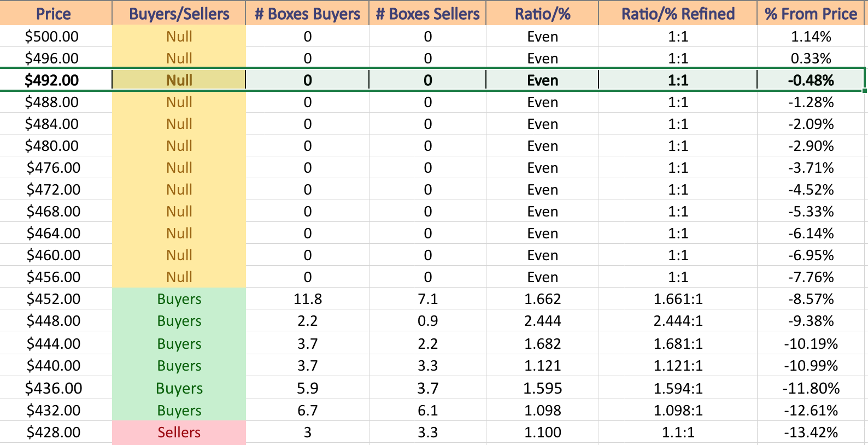Click the $428.00 price cell
Image resolution: width=868 pixels, height=445 pixels.
click(56, 432)
